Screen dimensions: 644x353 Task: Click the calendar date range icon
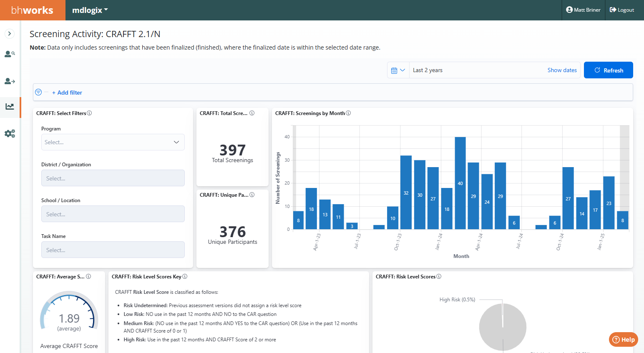pos(398,70)
